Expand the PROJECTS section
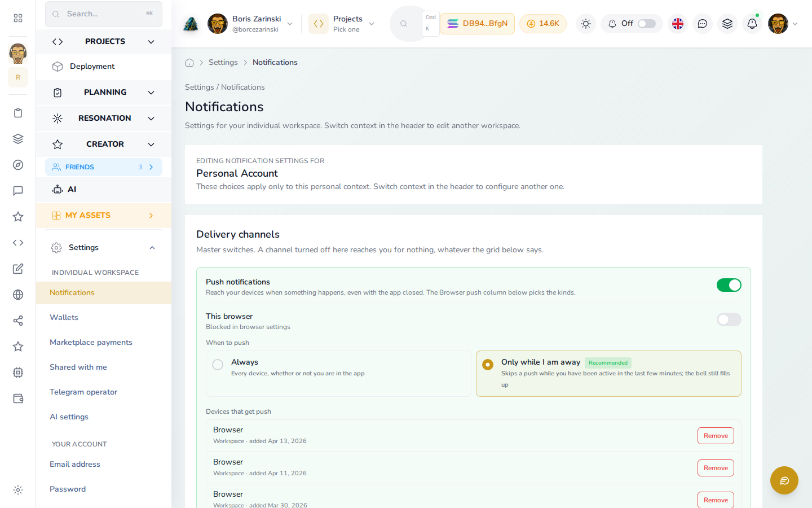 (x=104, y=42)
